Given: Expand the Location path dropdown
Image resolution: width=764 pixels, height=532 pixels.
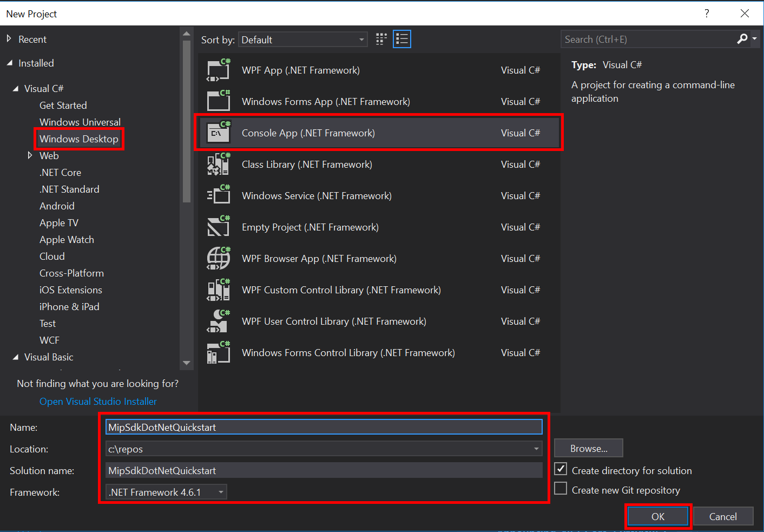Looking at the screenshot, I should [x=536, y=449].
